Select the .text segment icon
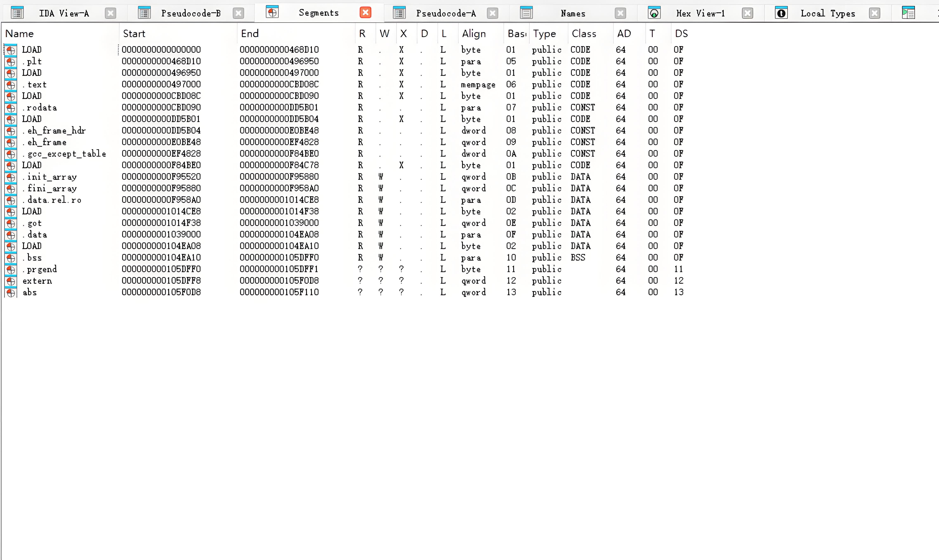 pyautogui.click(x=11, y=85)
